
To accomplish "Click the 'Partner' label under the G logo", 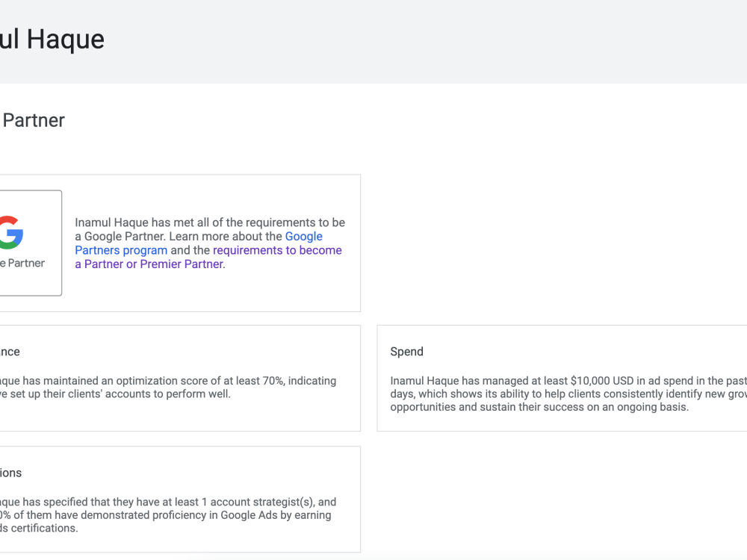I will coord(26,263).
